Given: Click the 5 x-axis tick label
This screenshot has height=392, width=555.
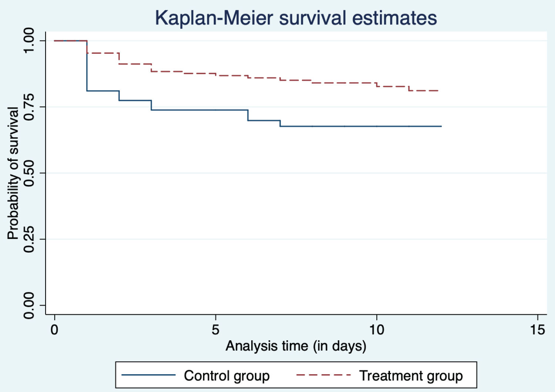Looking at the screenshot, I should [x=215, y=329].
